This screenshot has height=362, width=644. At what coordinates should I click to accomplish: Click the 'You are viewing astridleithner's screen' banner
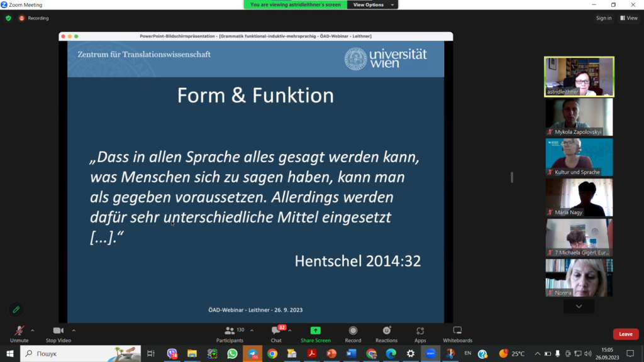[296, 4]
